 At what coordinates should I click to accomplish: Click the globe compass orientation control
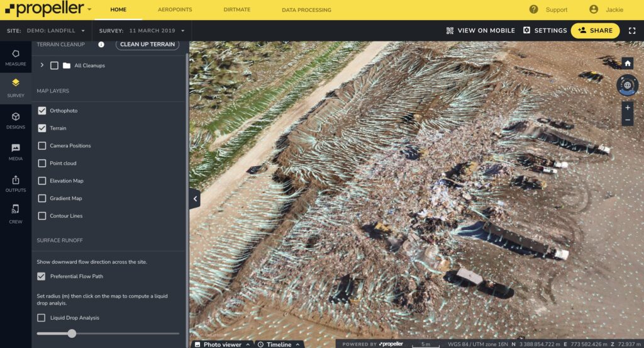[627, 85]
